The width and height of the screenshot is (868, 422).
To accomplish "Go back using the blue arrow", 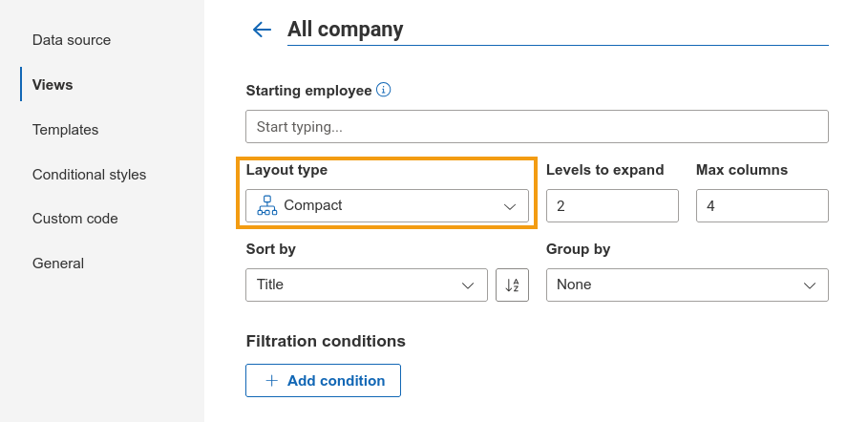I will [262, 30].
